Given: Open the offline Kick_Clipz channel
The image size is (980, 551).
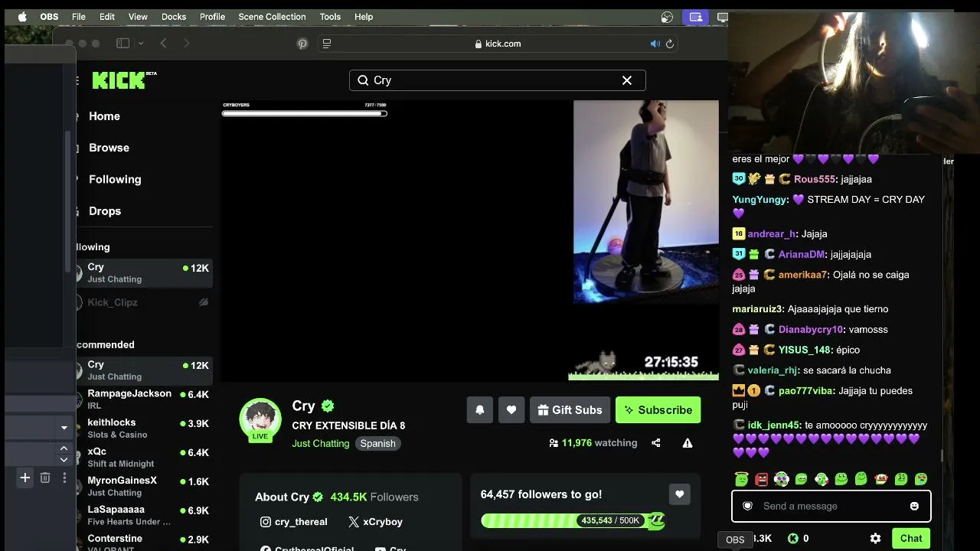Looking at the screenshot, I should (145, 302).
